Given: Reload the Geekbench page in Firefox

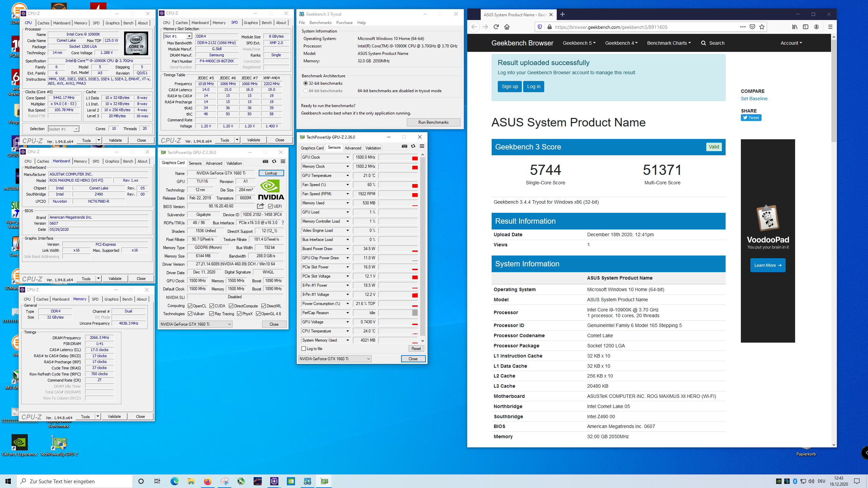Looking at the screenshot, I should (x=496, y=27).
